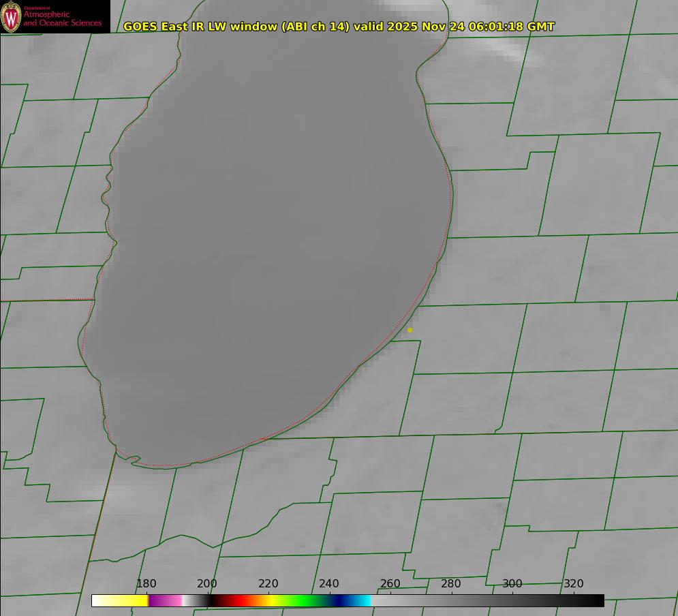Click the 220 colorbar tick label
678x616 pixels.
pyautogui.click(x=268, y=584)
